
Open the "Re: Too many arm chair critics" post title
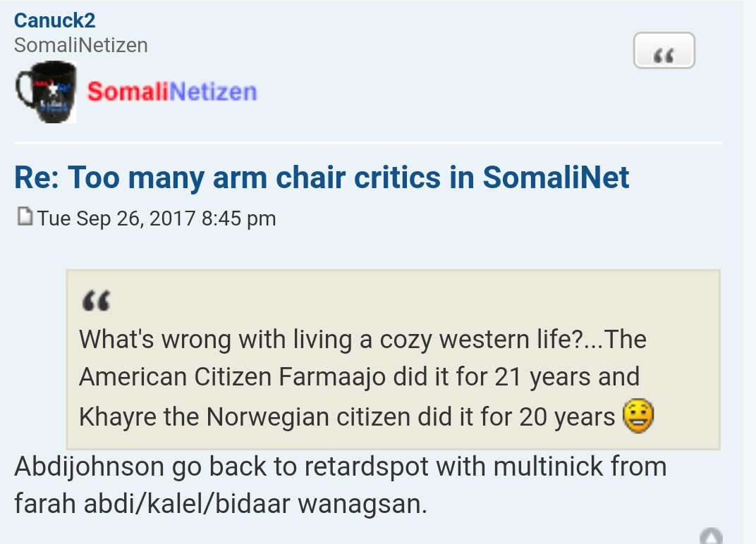(322, 177)
